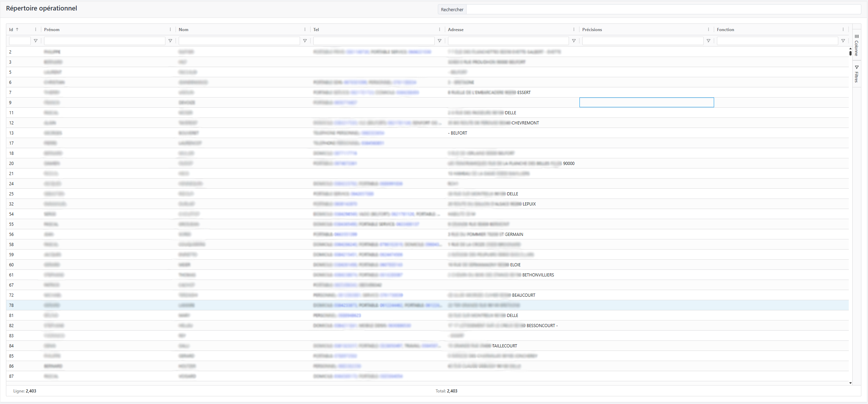
Task: Click the Nom column filter text box
Action: [239, 41]
